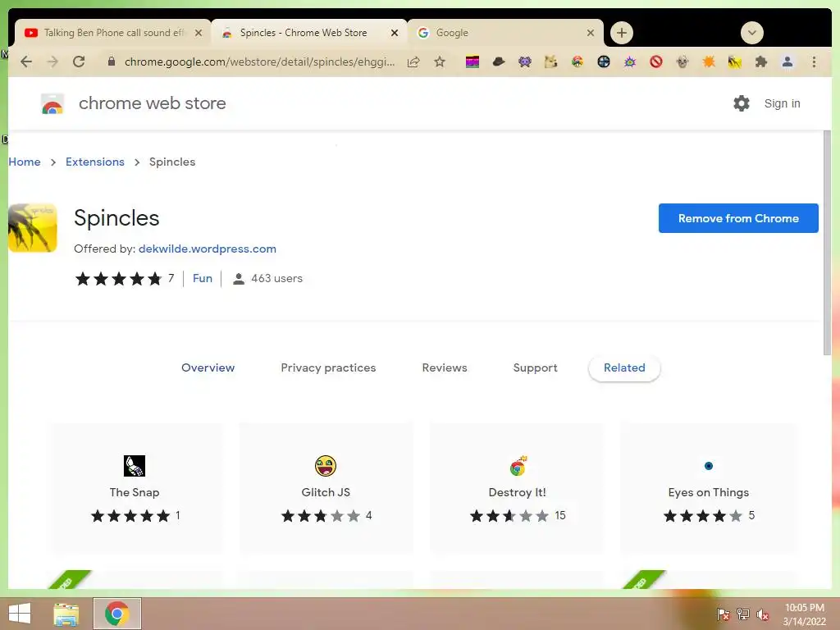840x630 pixels.
Task: Open the Destroy It! related extension card
Action: [517, 487]
